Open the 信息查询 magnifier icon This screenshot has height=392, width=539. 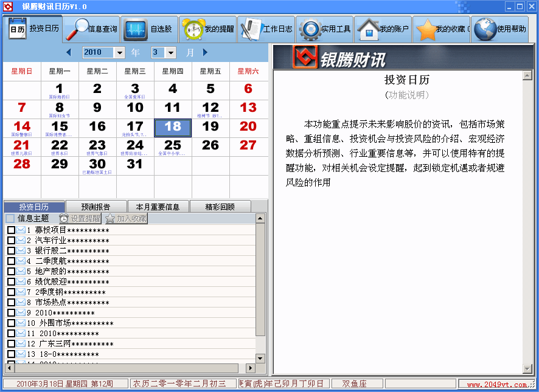pyautogui.click(x=77, y=29)
